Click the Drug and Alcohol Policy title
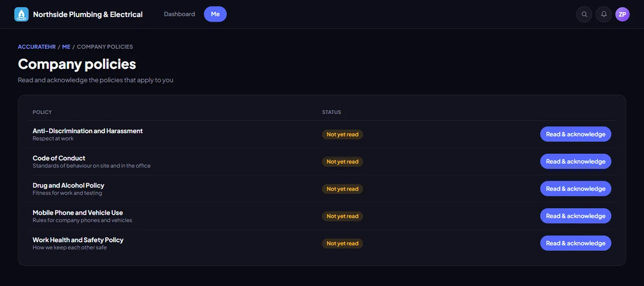The width and height of the screenshot is (644, 286). [x=68, y=185]
